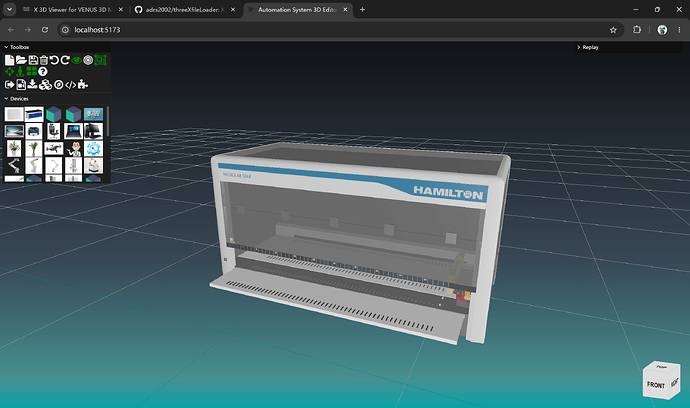Open the browser extensions menu
Image resolution: width=690 pixels, height=408 pixels.
click(x=637, y=29)
